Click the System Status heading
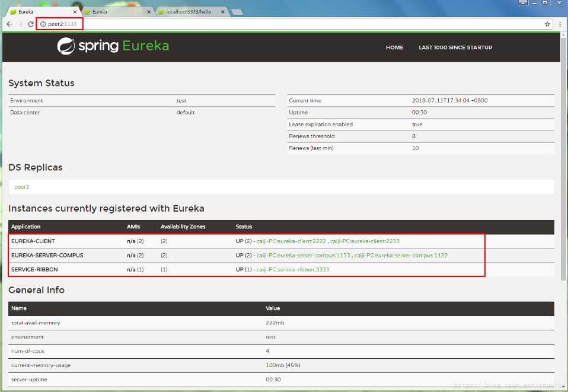Screen dimensions: 568x392 tap(42, 84)
